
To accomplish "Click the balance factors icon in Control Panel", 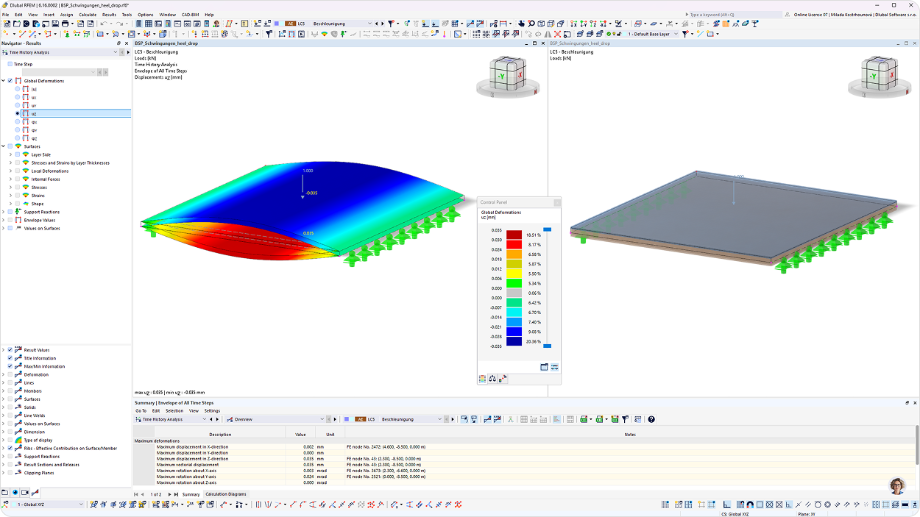I will coord(492,379).
